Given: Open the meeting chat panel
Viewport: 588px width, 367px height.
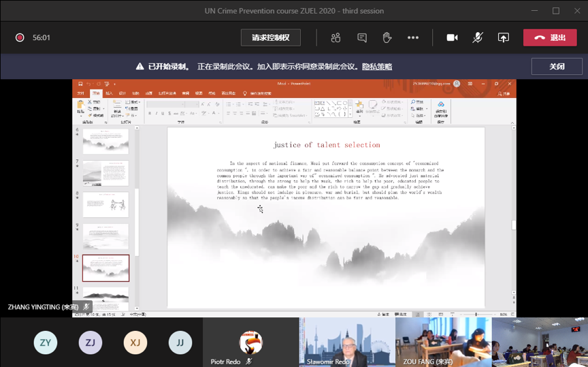Looking at the screenshot, I should 361,37.
